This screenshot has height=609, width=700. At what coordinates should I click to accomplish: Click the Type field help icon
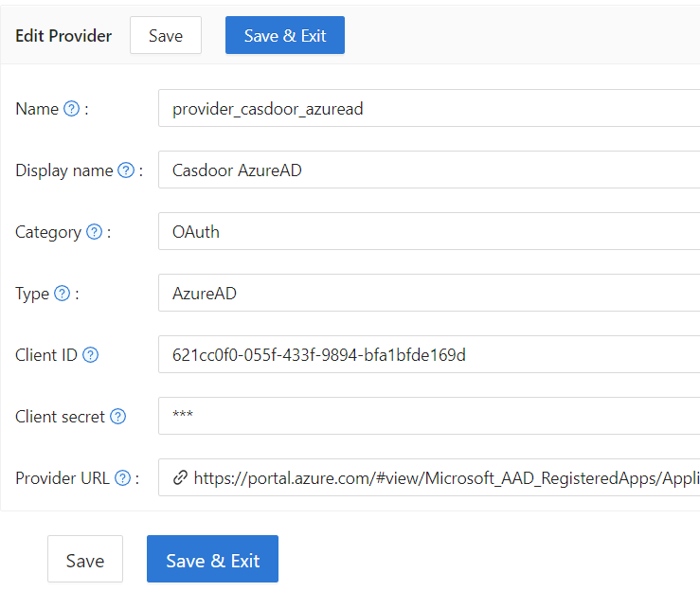(63, 294)
